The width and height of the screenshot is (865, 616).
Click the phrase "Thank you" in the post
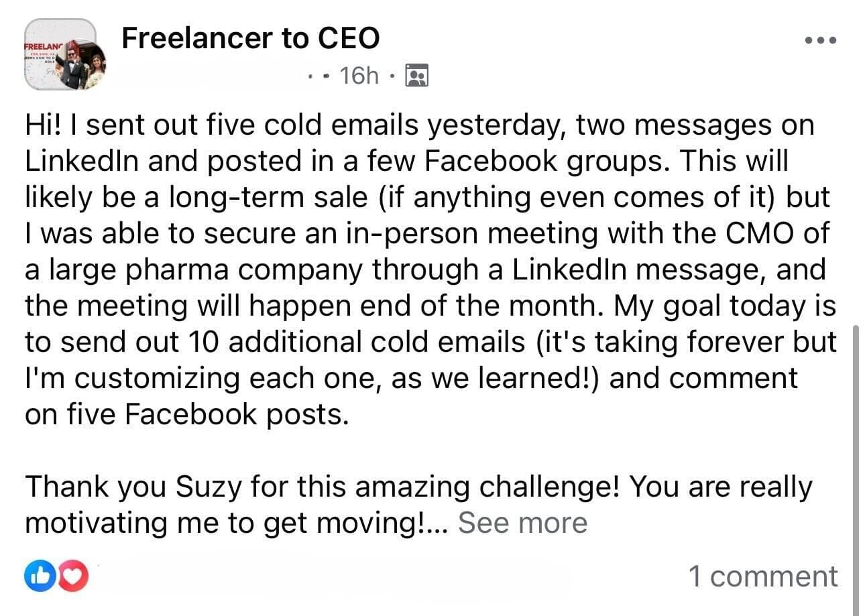(95, 487)
